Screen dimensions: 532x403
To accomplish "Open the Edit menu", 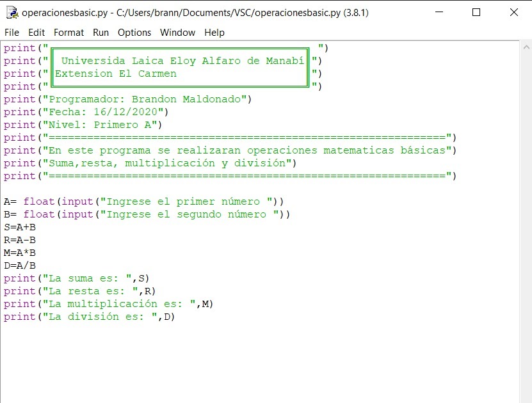I will [x=36, y=32].
